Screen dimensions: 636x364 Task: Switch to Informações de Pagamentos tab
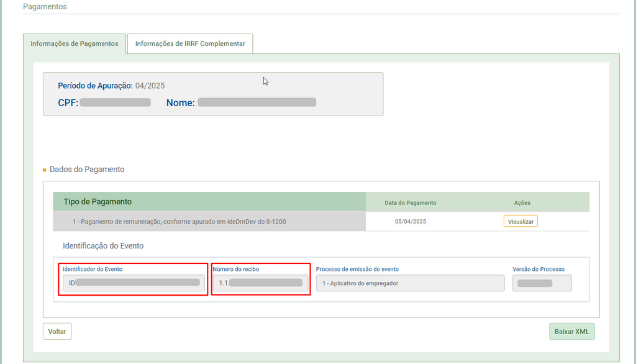click(x=75, y=44)
